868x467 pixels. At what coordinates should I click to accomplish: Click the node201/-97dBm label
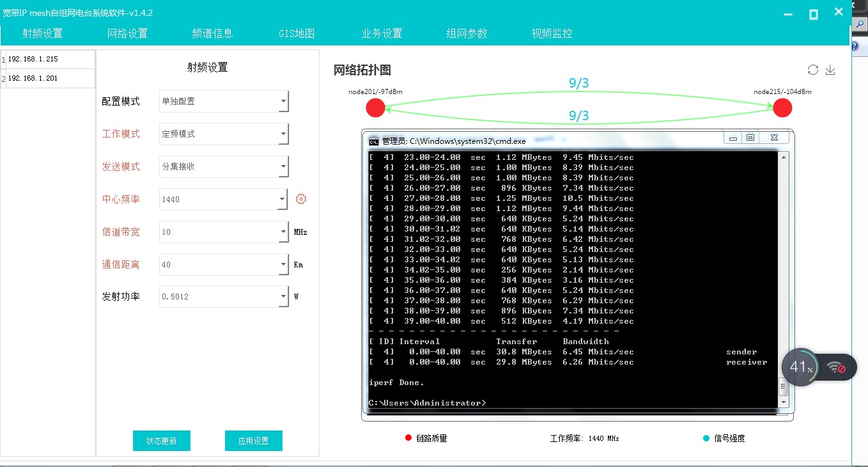click(x=375, y=91)
